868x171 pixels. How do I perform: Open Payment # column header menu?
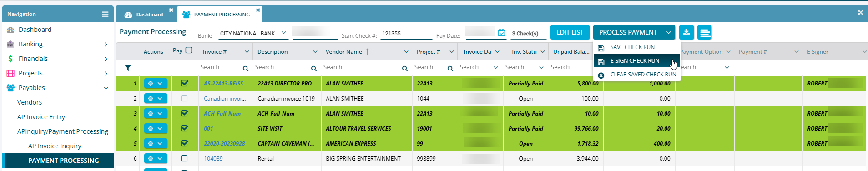tap(797, 52)
